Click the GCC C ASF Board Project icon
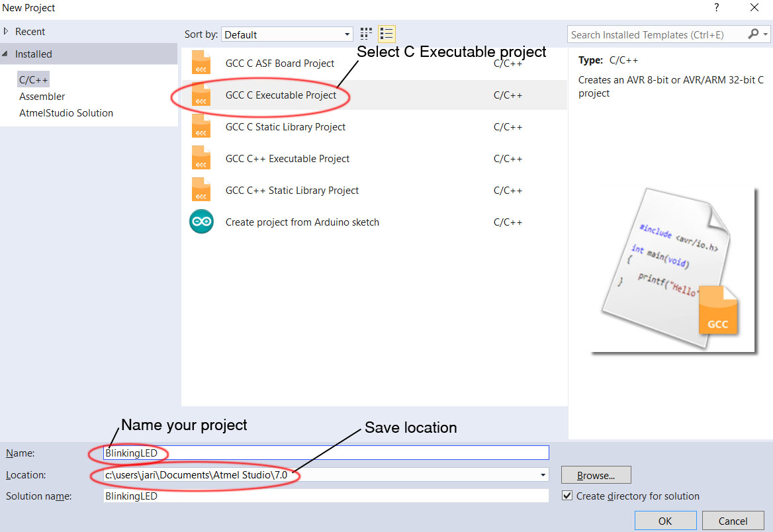Viewport: 773px width, 532px height. click(201, 63)
